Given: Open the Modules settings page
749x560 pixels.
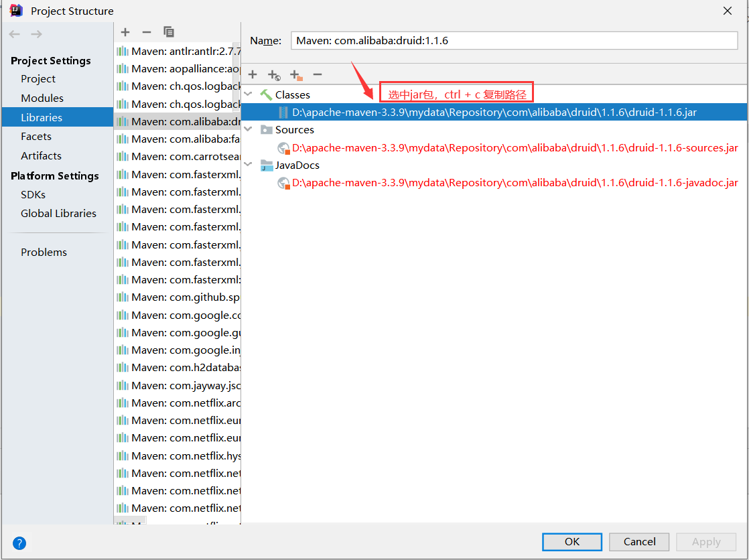Looking at the screenshot, I should tap(42, 98).
